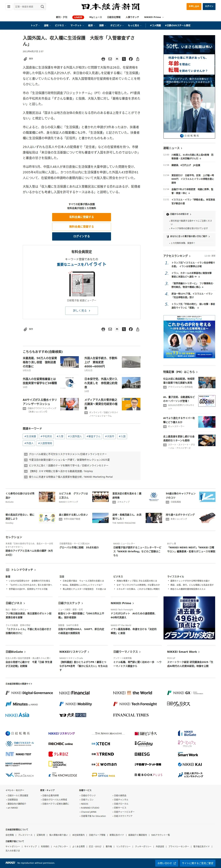Share on Facebook above the article
221x868 pixels.
[130, 59]
